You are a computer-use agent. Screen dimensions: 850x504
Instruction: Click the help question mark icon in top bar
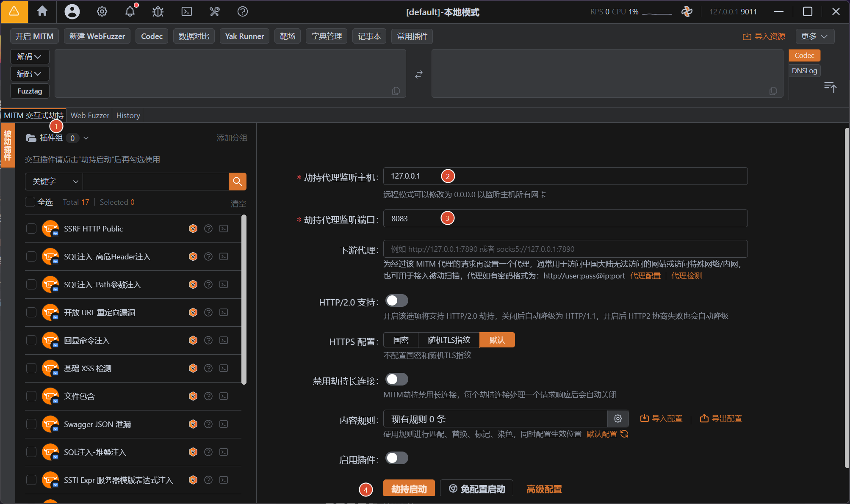coord(243,11)
